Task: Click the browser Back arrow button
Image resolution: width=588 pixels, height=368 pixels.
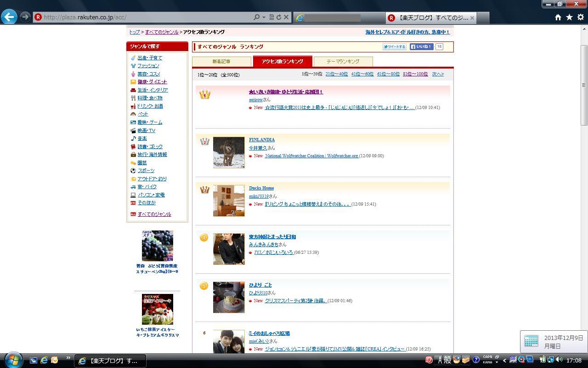Action: [x=9, y=17]
